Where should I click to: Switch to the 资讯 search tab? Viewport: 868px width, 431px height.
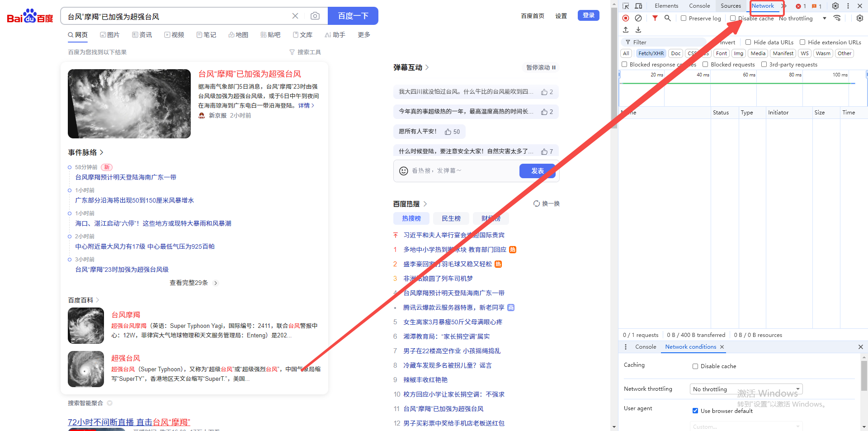click(x=142, y=35)
